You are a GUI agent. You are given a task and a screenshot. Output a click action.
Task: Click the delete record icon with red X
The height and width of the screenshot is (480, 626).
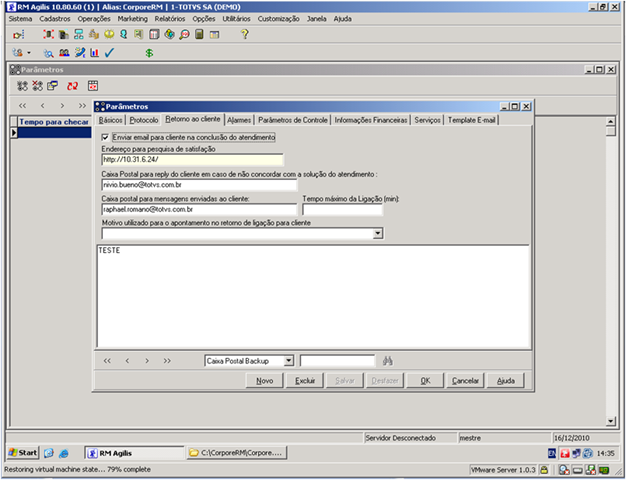tap(38, 85)
